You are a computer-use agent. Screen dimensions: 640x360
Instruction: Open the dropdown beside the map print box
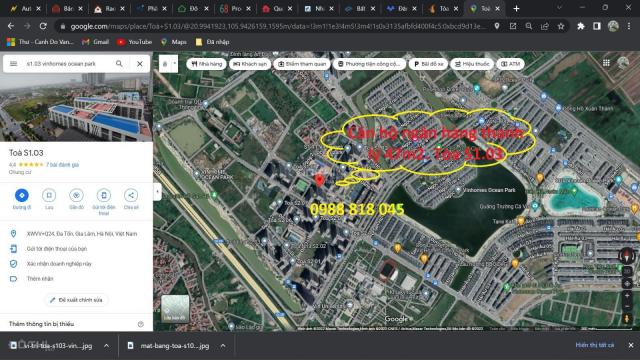coord(175,64)
